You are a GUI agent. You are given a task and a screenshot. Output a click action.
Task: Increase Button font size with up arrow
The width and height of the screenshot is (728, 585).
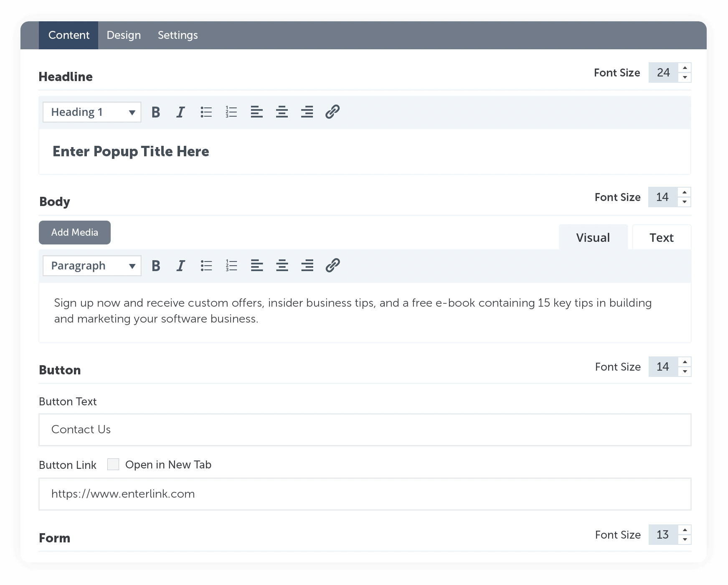pyautogui.click(x=685, y=362)
